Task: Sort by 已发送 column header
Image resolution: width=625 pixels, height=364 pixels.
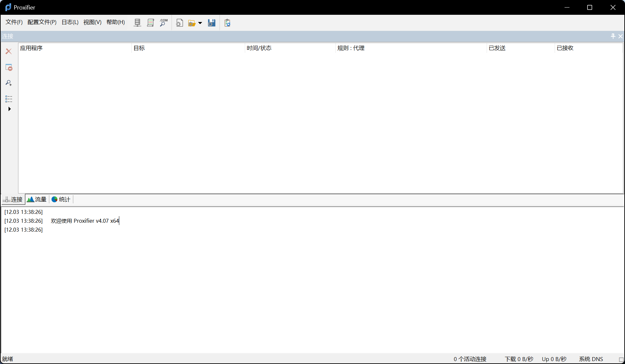Action: [x=521, y=48]
